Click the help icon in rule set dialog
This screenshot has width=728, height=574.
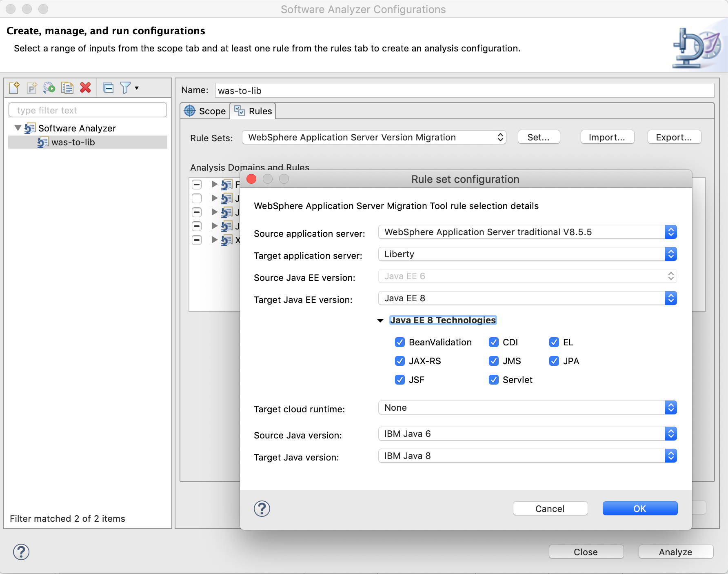coord(262,509)
